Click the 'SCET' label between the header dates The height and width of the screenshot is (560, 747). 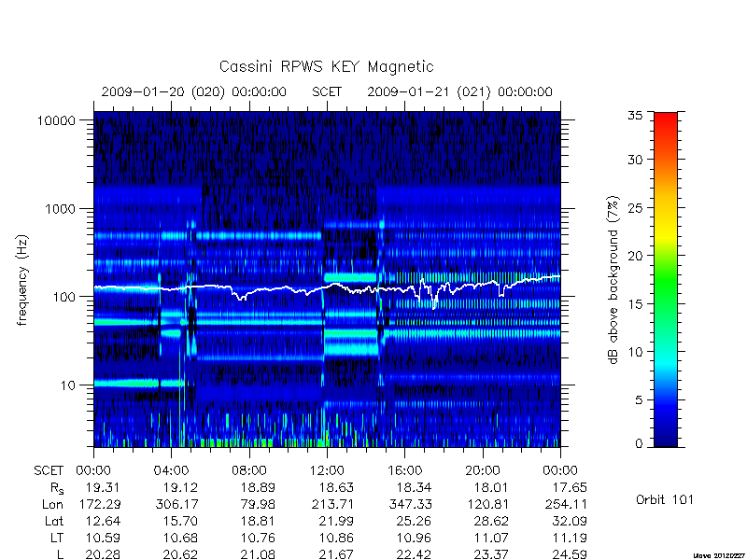327,91
